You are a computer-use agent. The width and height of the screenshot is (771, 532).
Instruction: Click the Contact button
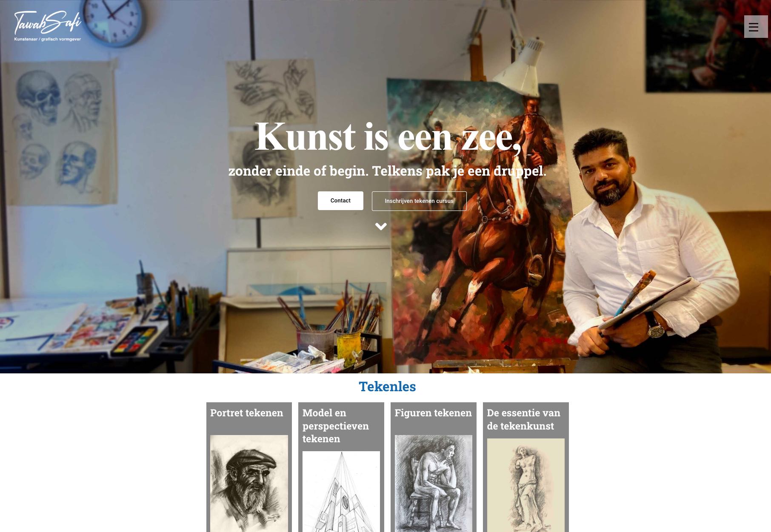coord(340,201)
